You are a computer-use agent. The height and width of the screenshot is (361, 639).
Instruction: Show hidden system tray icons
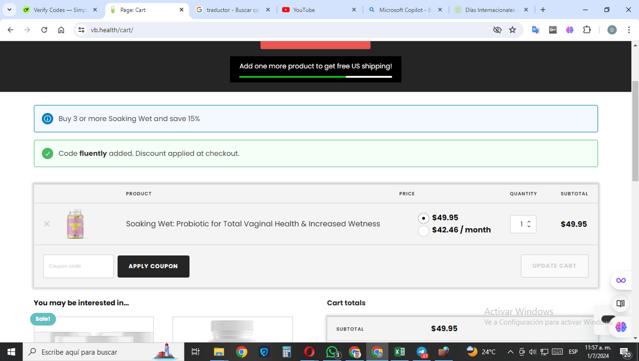pos(510,352)
